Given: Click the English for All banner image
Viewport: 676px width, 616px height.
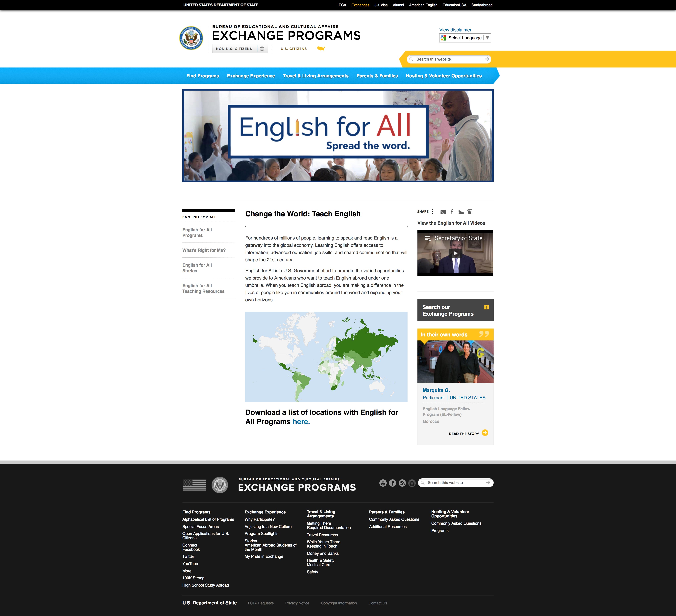Looking at the screenshot, I should [338, 136].
